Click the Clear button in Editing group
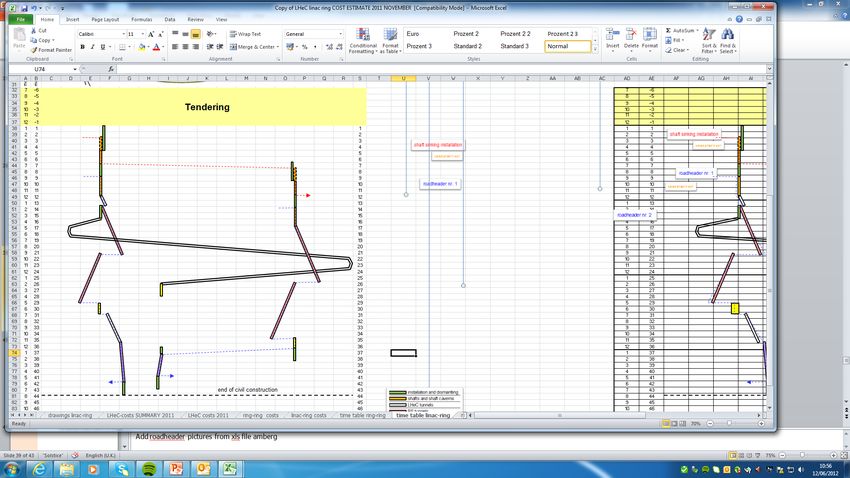 click(678, 50)
